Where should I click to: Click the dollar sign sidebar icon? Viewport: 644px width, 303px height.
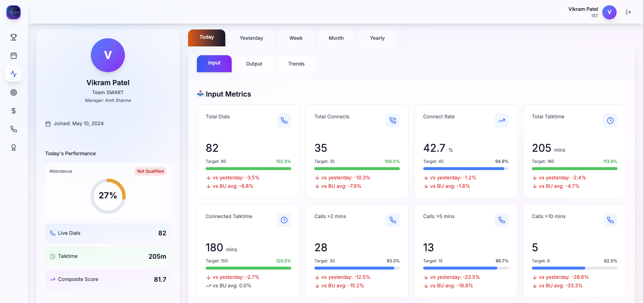14,111
